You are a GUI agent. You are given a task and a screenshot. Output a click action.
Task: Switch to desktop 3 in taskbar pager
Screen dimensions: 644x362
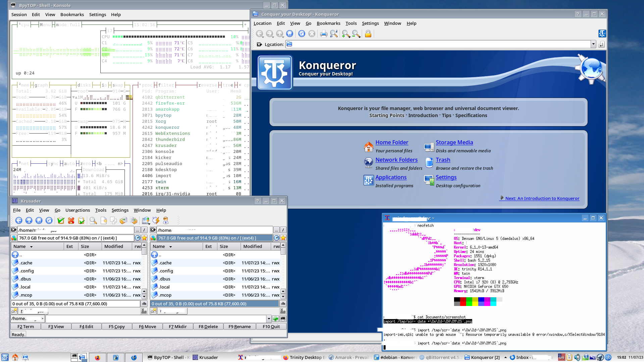click(115, 357)
